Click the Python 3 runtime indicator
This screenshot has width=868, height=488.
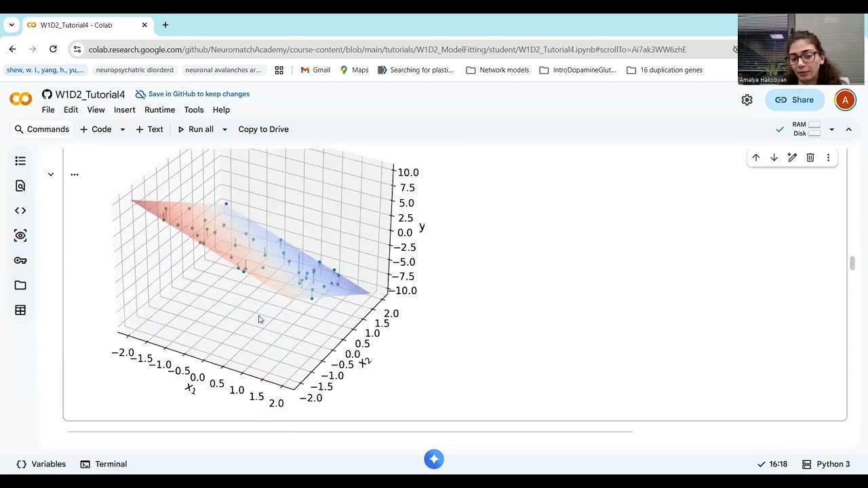pyautogui.click(x=826, y=464)
